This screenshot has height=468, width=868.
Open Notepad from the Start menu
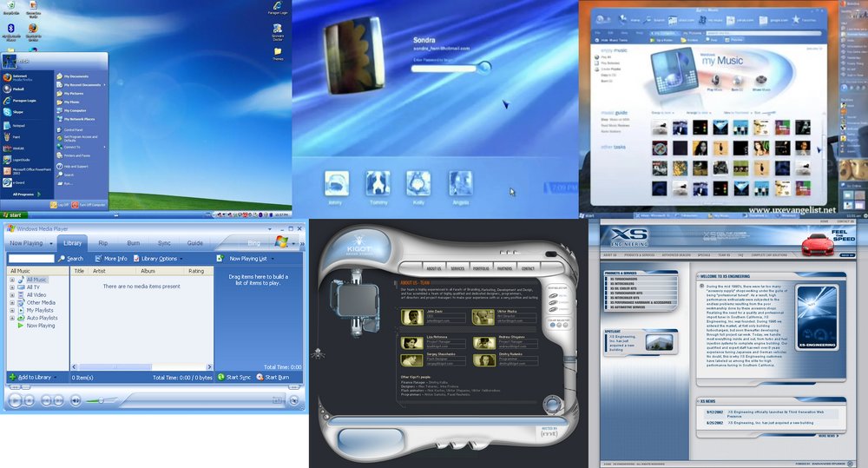point(15,126)
